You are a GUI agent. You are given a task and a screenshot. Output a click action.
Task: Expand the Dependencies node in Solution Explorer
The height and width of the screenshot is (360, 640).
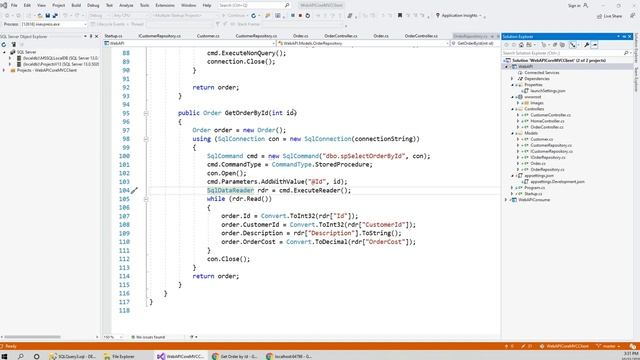[x=512, y=78]
